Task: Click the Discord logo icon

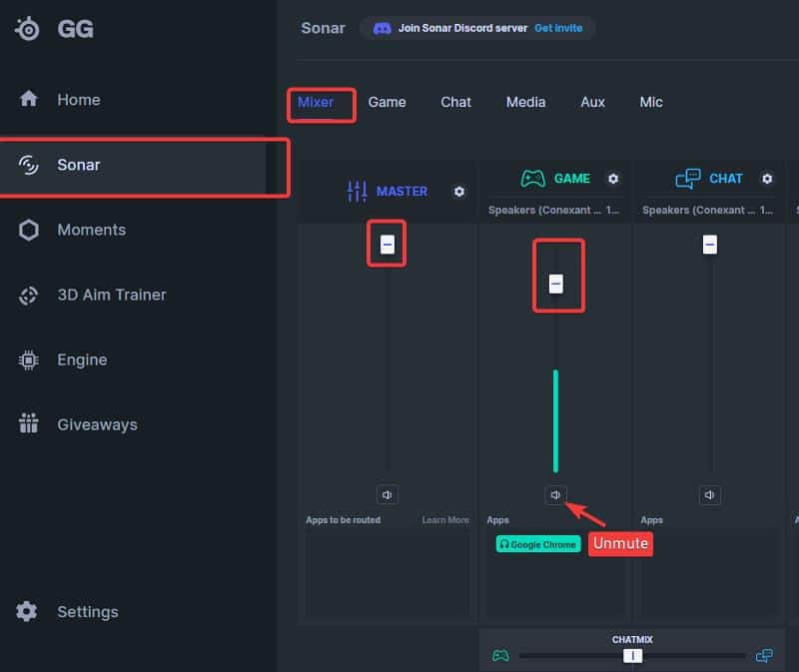Action: 383,28
